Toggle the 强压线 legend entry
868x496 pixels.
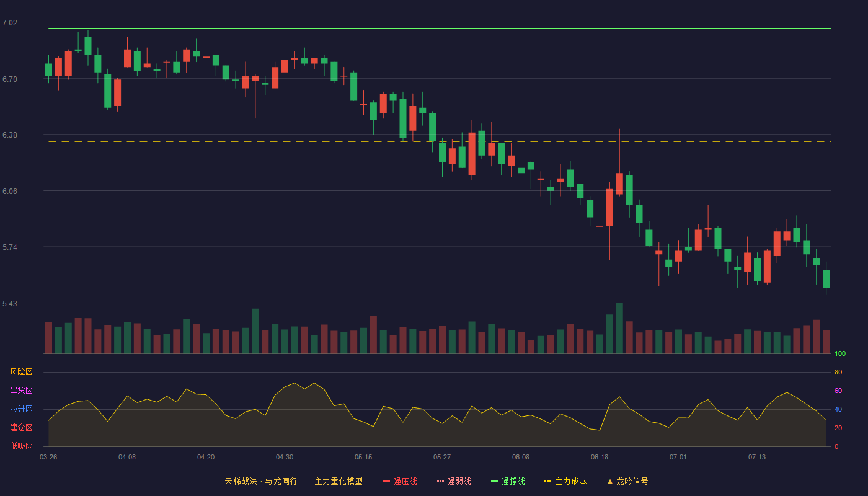point(400,481)
